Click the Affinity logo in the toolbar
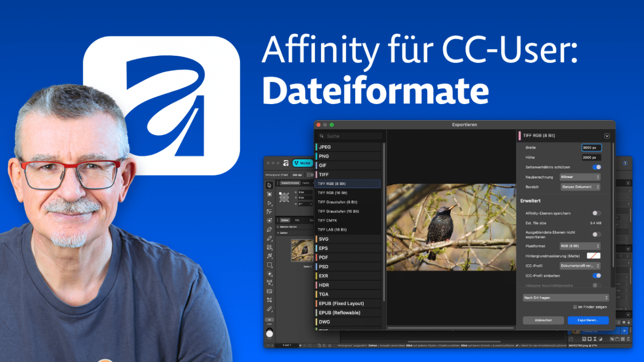The height and width of the screenshot is (362, 644). [286, 163]
